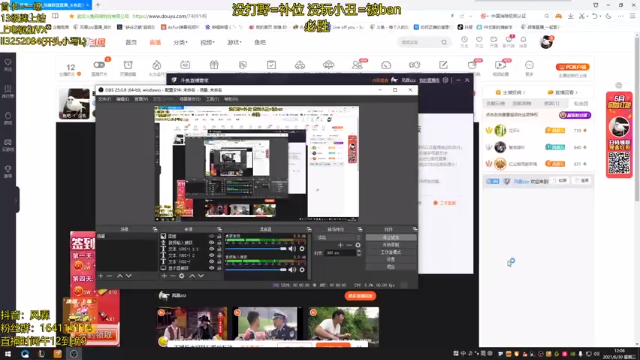This screenshot has width=640, height=360.
Task: Click the 开始录制 button in OBS controls
Action: point(391,244)
